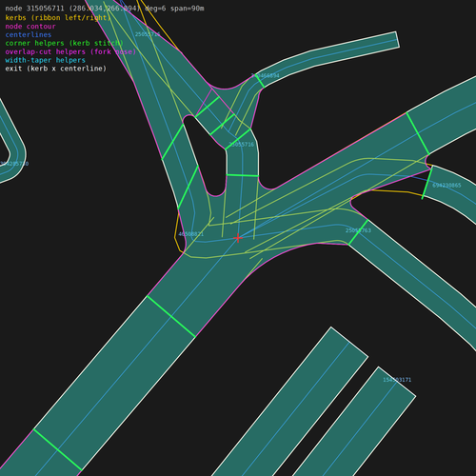Select the 'exit (kerb x centerline)' legend text
Image resolution: width=476 pixels, height=476 pixels.
pyautogui.click(x=56, y=69)
